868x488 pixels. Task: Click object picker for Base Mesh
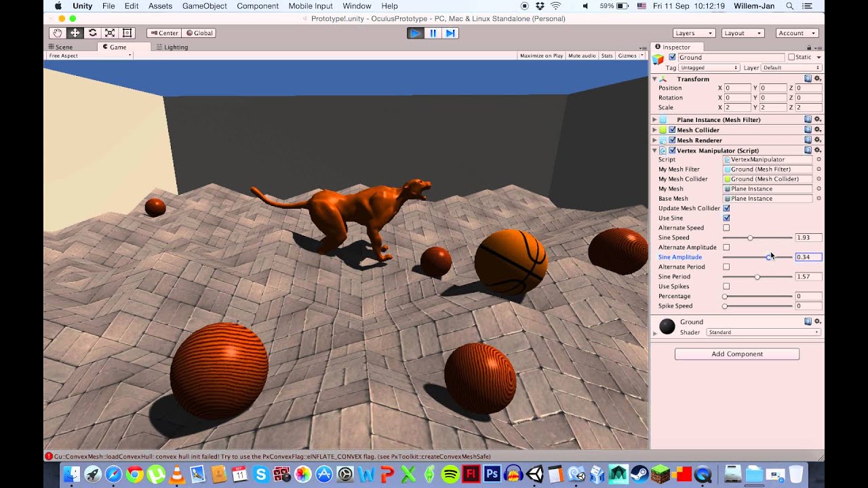point(818,199)
